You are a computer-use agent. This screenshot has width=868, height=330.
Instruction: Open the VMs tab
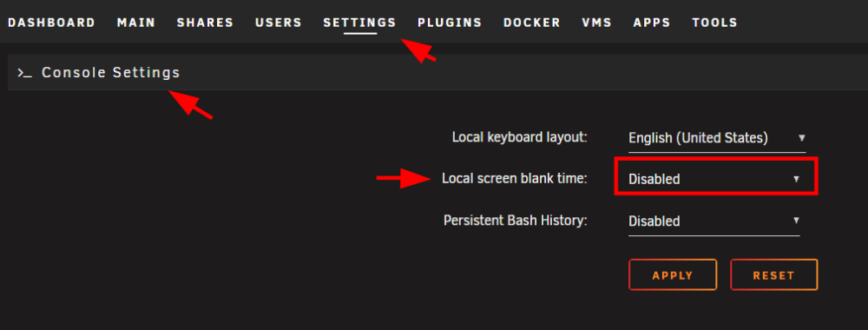[597, 23]
